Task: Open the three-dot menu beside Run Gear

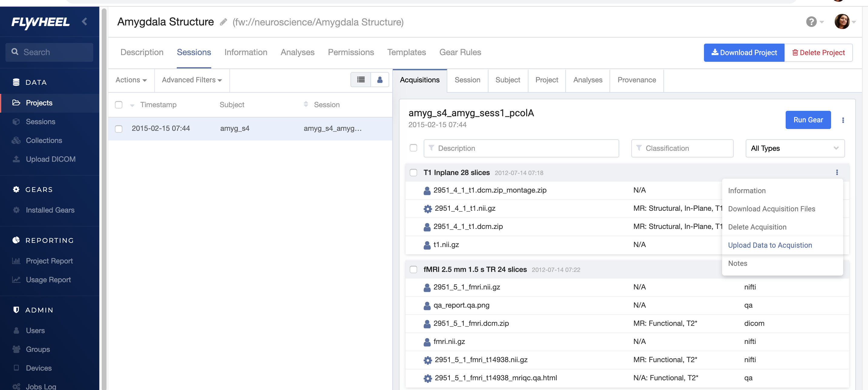Action: (843, 120)
